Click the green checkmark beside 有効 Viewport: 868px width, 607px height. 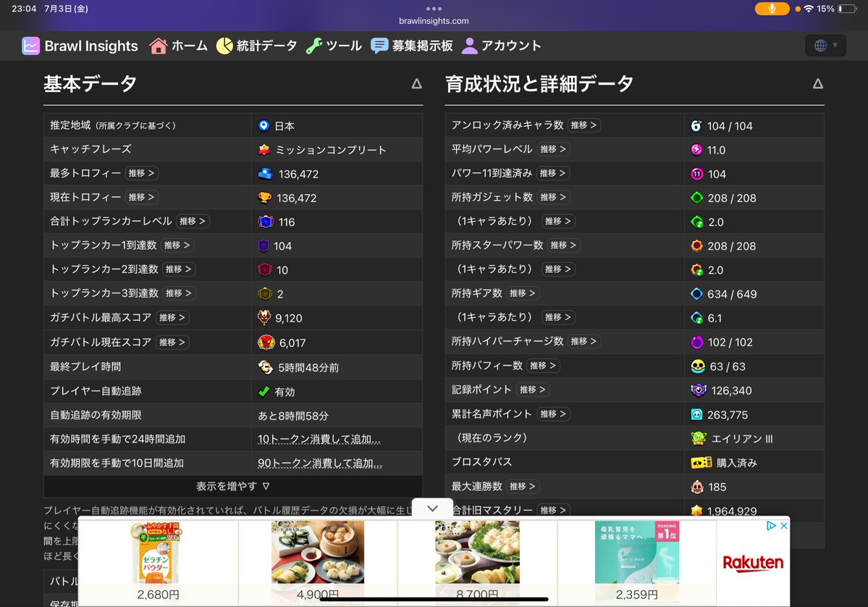click(x=264, y=392)
